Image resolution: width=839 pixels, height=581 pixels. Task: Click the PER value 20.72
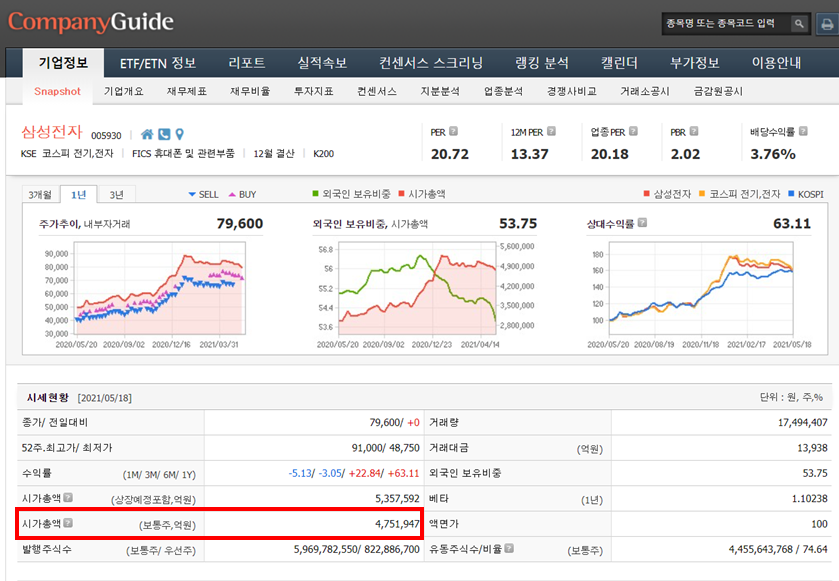click(450, 155)
